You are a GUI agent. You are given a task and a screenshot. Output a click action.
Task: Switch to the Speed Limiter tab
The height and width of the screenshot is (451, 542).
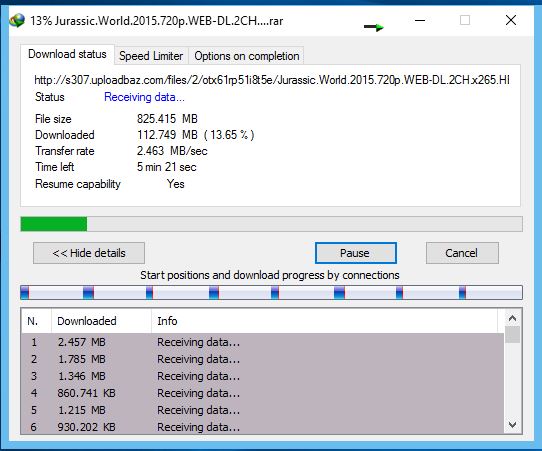point(151,56)
